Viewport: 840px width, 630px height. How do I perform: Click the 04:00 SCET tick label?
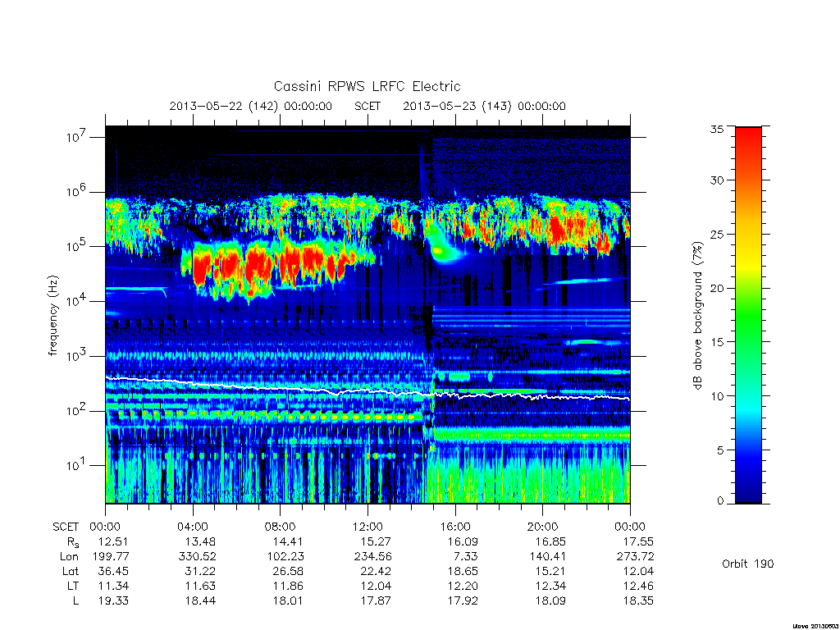193,527
